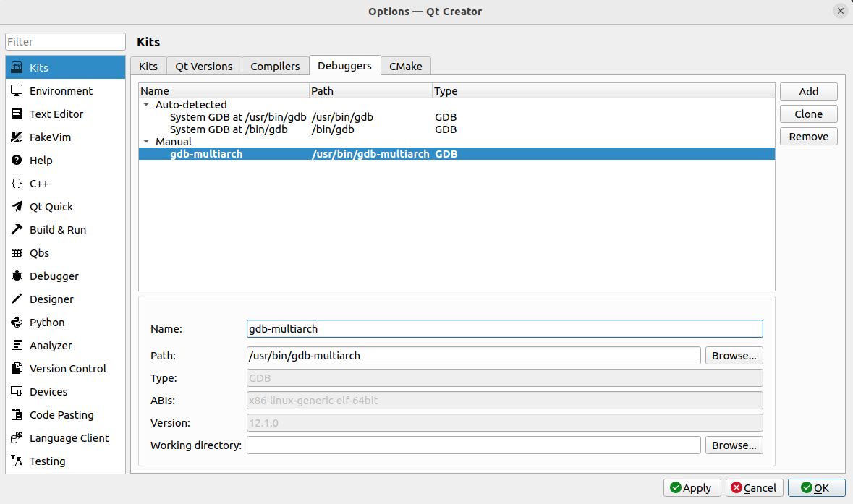853x504 pixels.
Task: Open the Language Client icon
Action: [17, 437]
